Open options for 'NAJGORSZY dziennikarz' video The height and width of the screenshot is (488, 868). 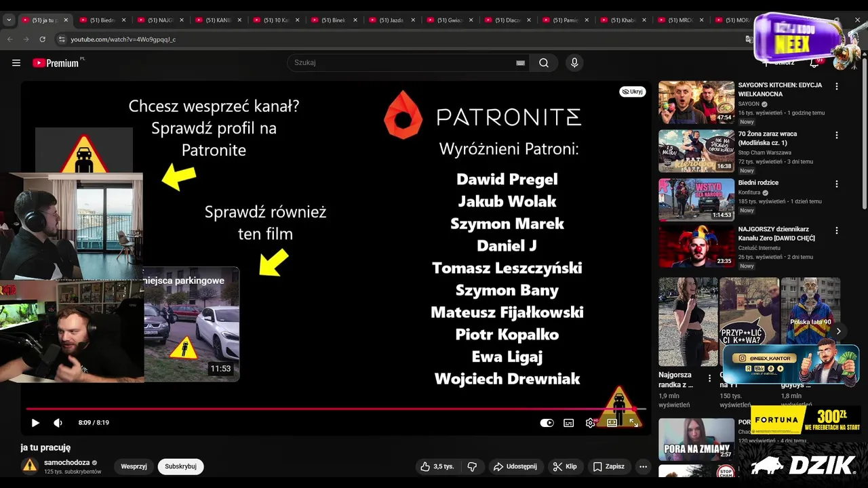[x=837, y=230]
